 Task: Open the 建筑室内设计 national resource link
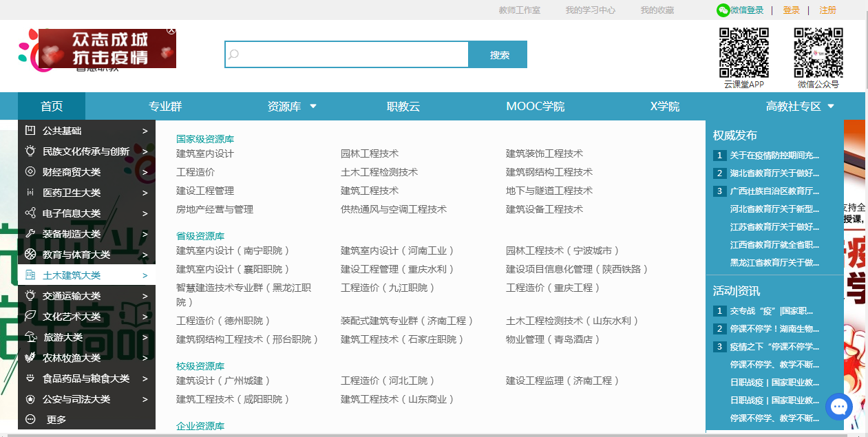[x=205, y=153]
